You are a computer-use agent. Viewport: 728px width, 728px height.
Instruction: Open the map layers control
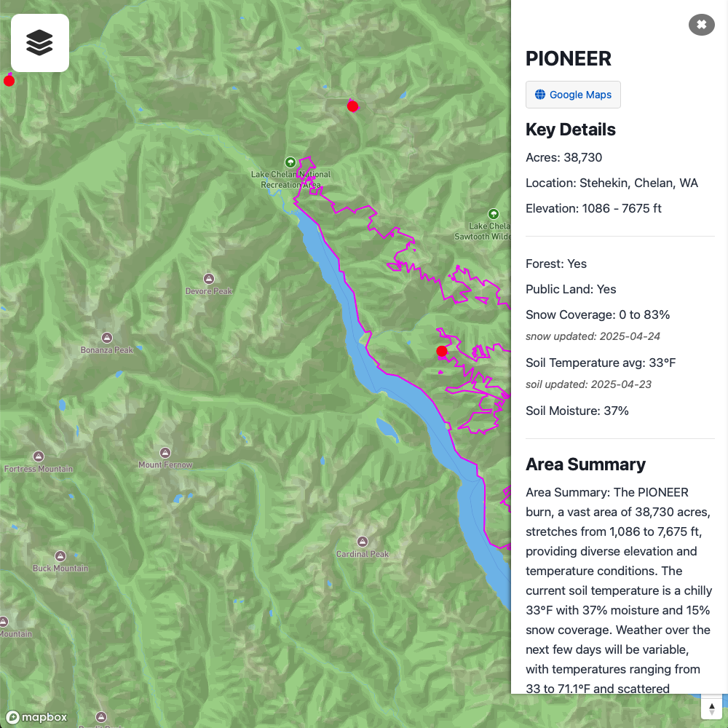click(x=40, y=43)
